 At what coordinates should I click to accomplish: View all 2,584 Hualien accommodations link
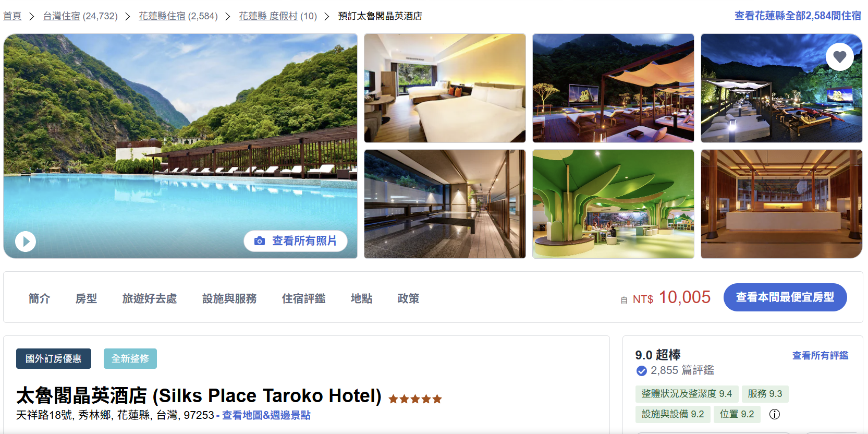click(798, 16)
